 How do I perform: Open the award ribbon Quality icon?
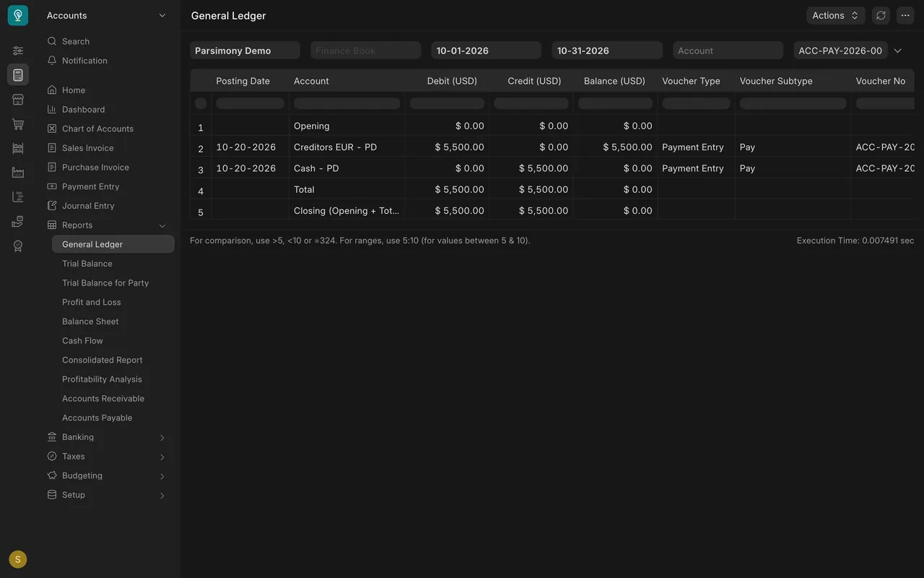(18, 246)
